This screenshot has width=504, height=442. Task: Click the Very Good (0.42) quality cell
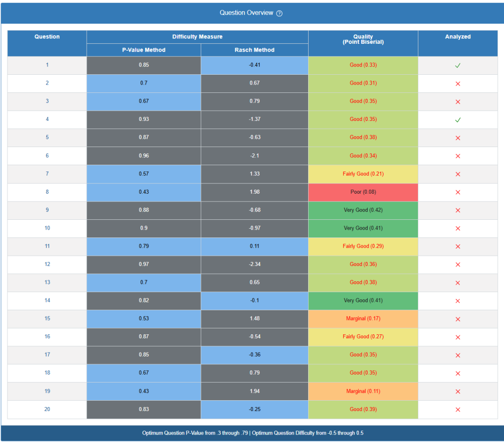[x=363, y=210]
